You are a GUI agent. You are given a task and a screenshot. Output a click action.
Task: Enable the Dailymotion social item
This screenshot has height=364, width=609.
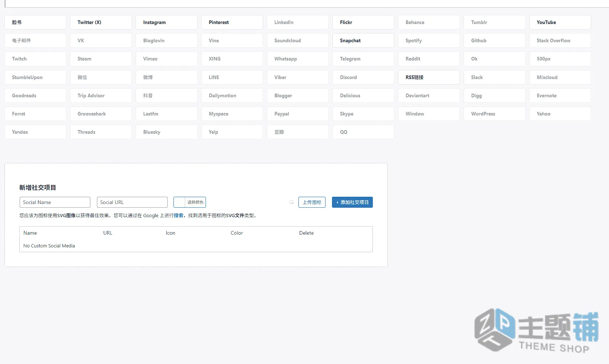232,95
